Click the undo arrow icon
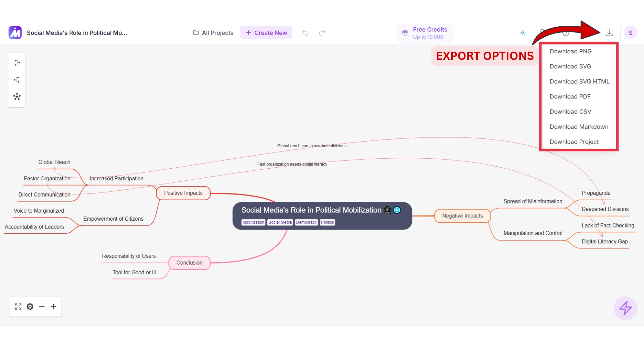644x351 pixels. click(305, 33)
